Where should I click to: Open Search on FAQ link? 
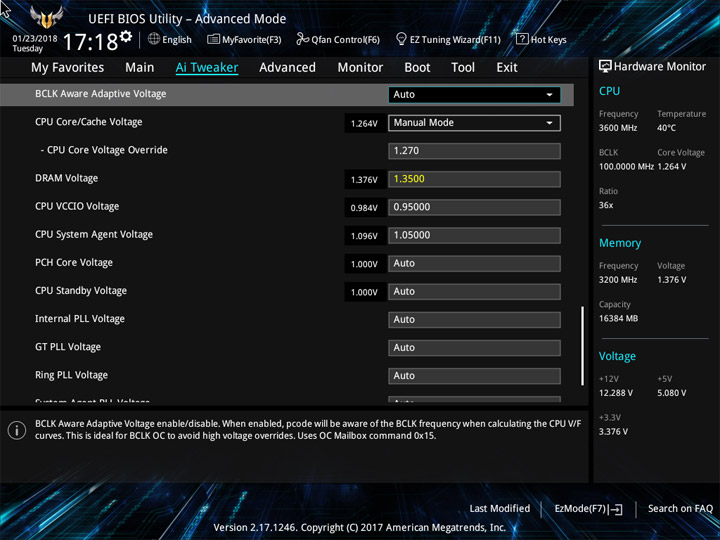click(x=680, y=509)
